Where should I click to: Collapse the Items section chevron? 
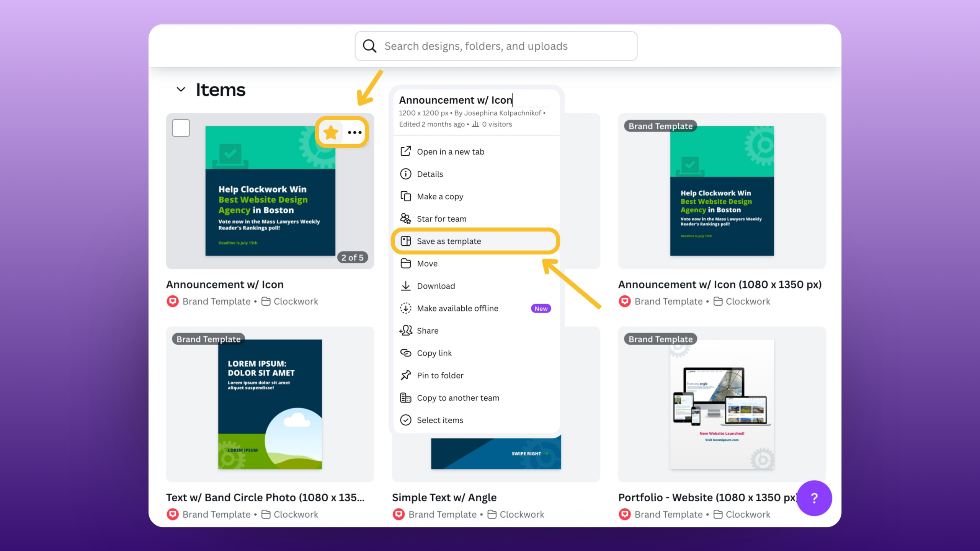click(x=181, y=90)
